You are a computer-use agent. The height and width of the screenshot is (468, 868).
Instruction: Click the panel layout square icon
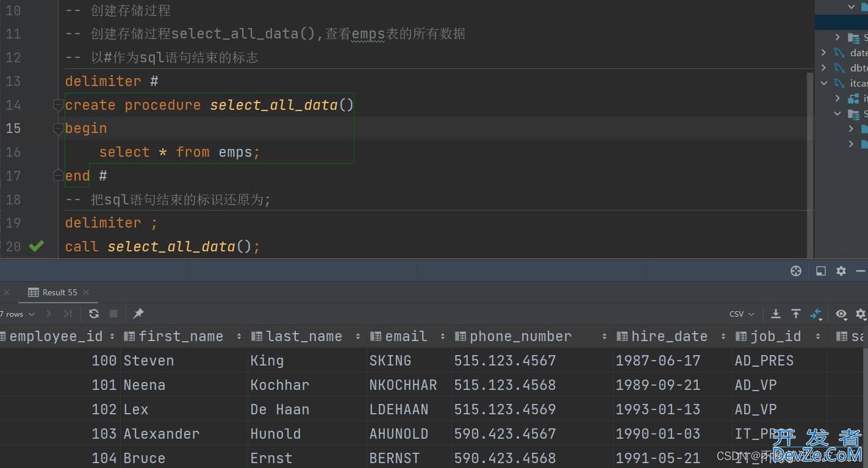(x=821, y=271)
